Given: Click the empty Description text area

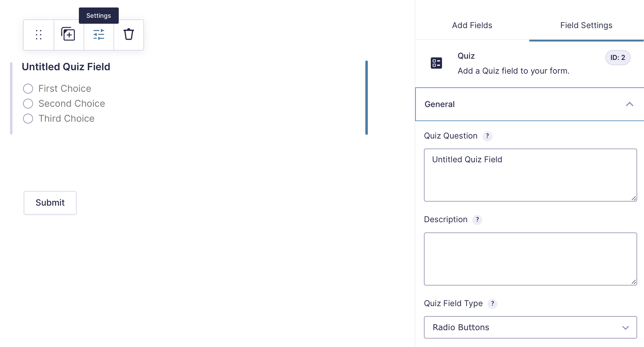Looking at the screenshot, I should pos(530,259).
